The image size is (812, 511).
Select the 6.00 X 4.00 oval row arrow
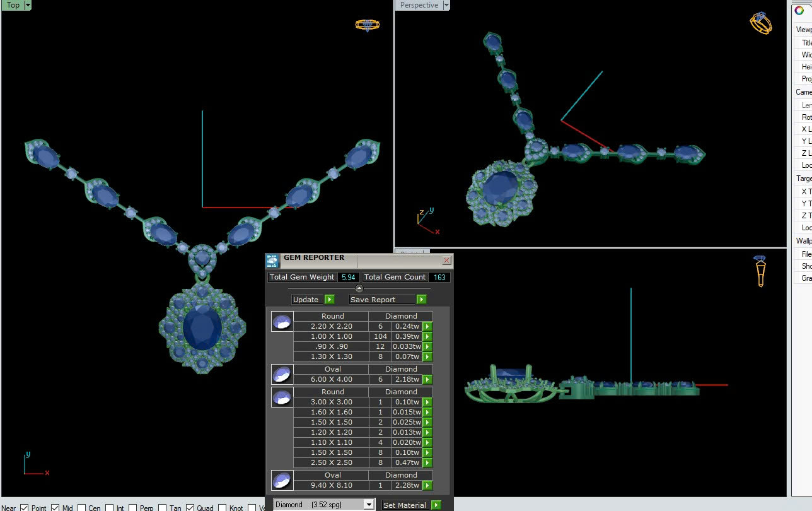[x=427, y=380]
